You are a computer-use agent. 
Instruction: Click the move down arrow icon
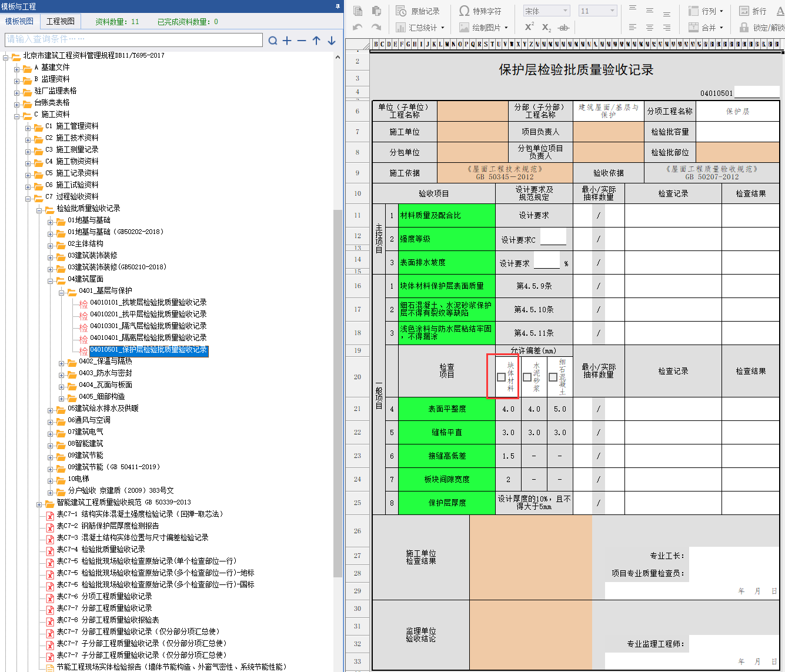coord(332,41)
